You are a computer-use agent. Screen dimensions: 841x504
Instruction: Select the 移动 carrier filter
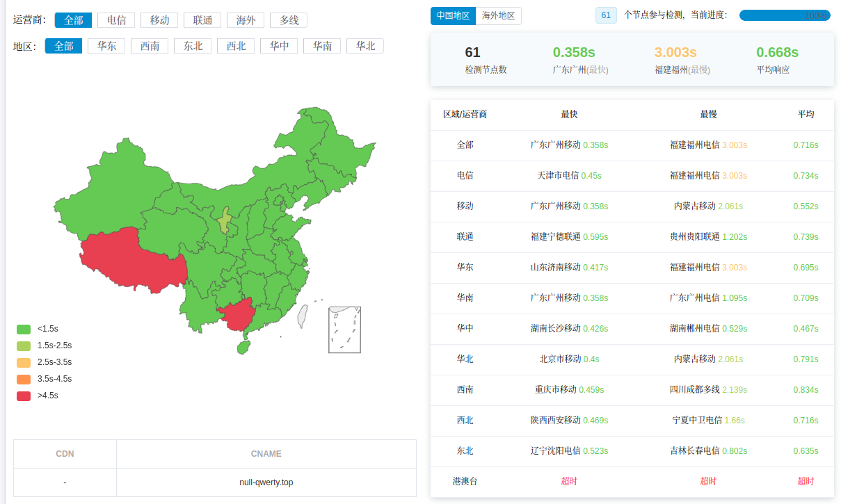159,20
